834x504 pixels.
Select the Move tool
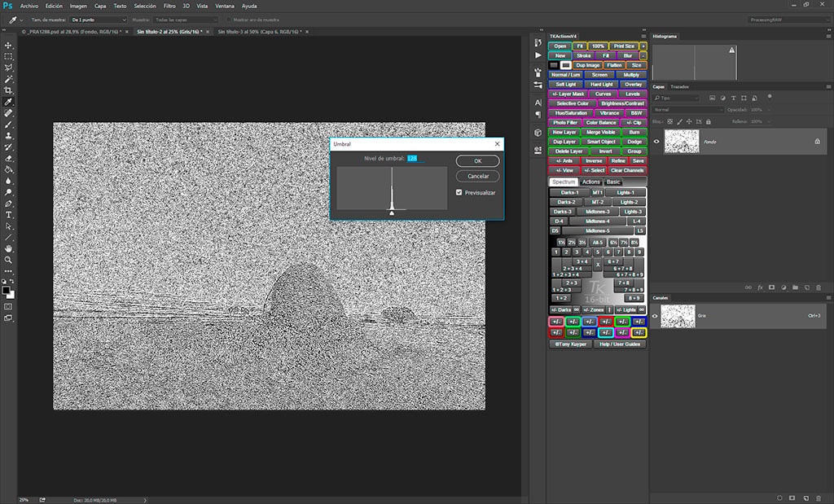point(8,45)
